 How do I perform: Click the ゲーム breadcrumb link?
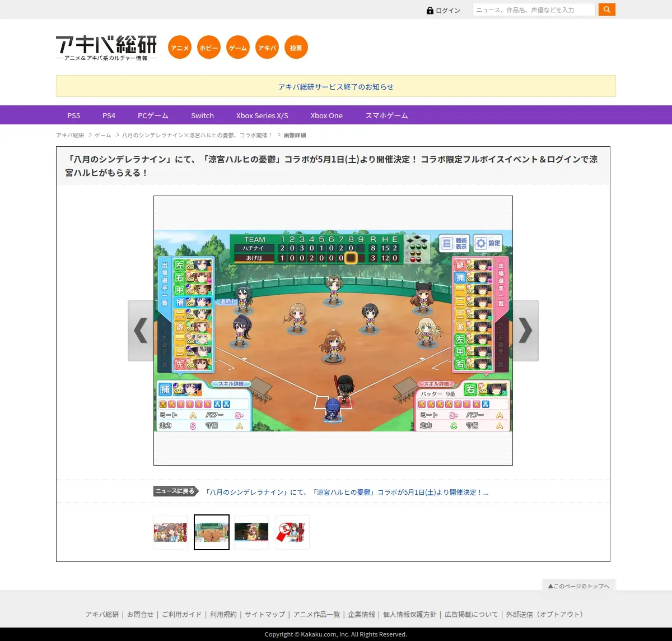coord(102,135)
